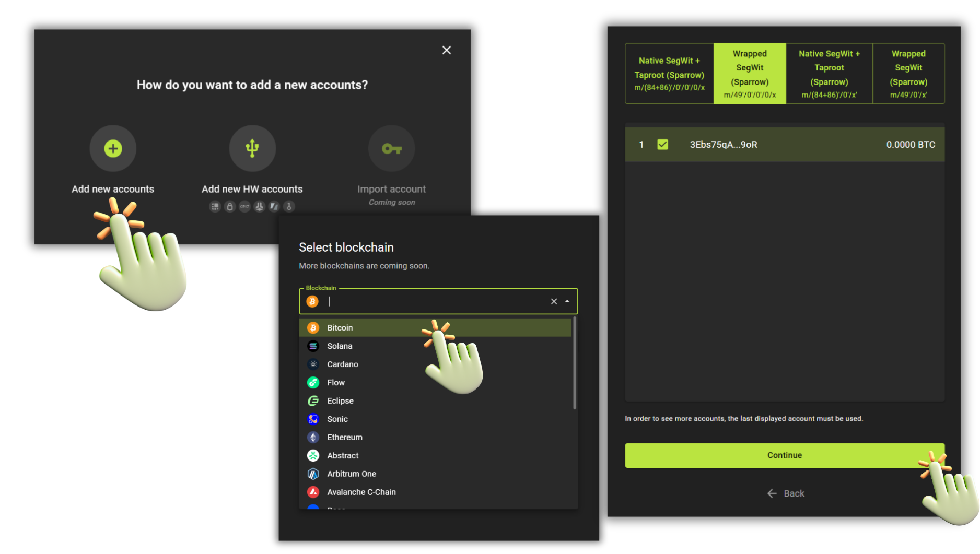Click the QR-style hardware wallet icon
The height and width of the screenshot is (554, 980).
pos(215,206)
